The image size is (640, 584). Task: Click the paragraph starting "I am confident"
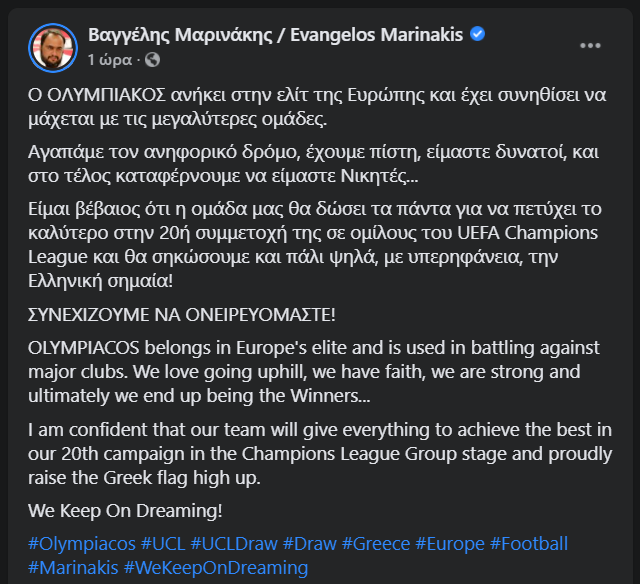coord(320,455)
